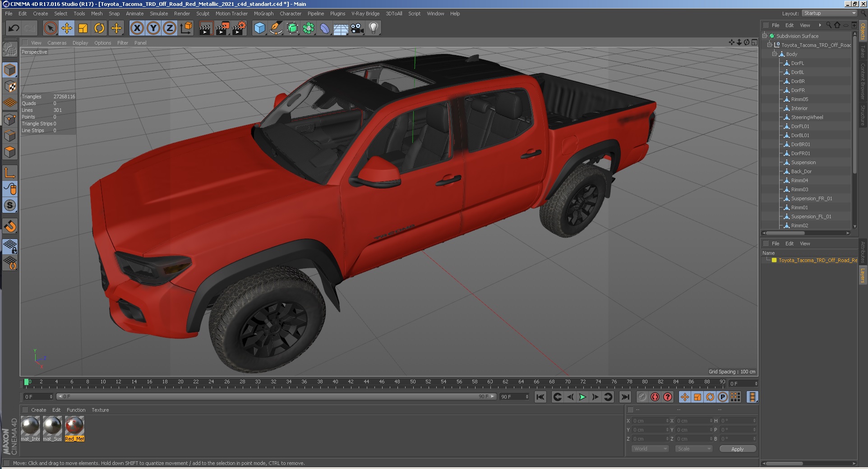Toggle the coordinate system icon
This screenshot has width=868, height=469.
click(x=186, y=28)
